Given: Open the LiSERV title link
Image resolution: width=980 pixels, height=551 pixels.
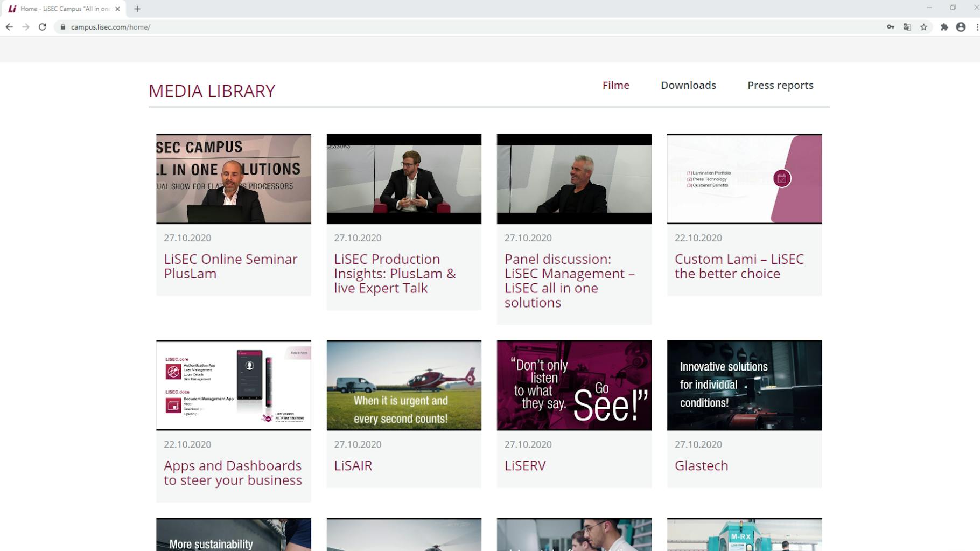Looking at the screenshot, I should click(525, 465).
